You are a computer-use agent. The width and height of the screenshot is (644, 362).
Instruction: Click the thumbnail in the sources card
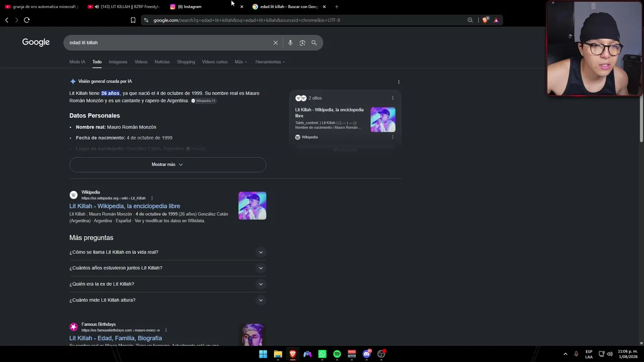(383, 120)
